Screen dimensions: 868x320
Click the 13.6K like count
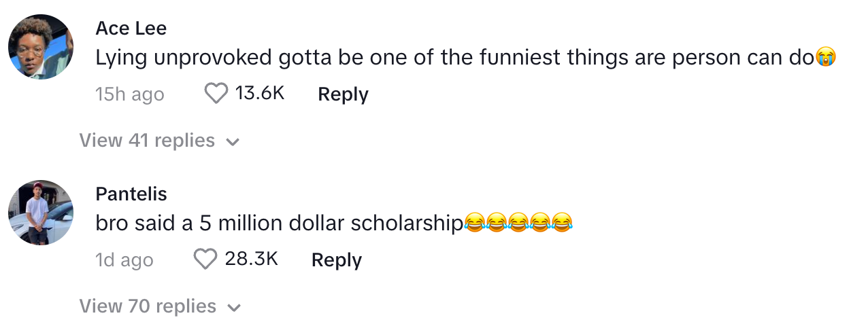pyautogui.click(x=259, y=93)
